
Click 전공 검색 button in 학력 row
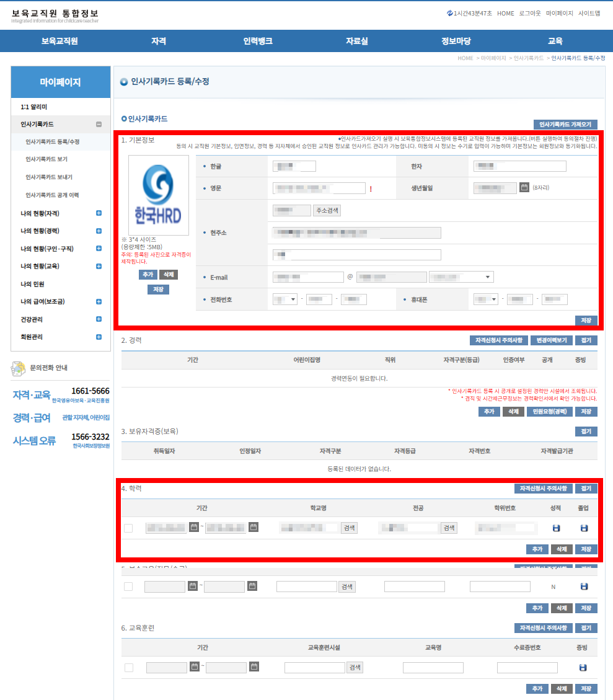coord(449,528)
